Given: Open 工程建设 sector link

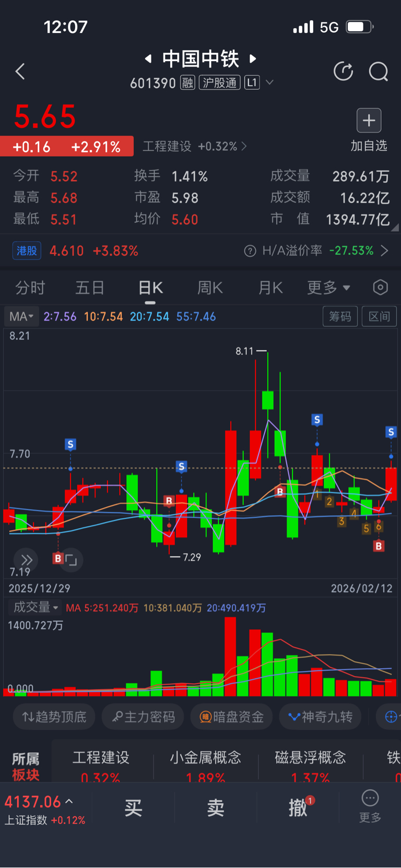Looking at the screenshot, I should click(x=195, y=146).
